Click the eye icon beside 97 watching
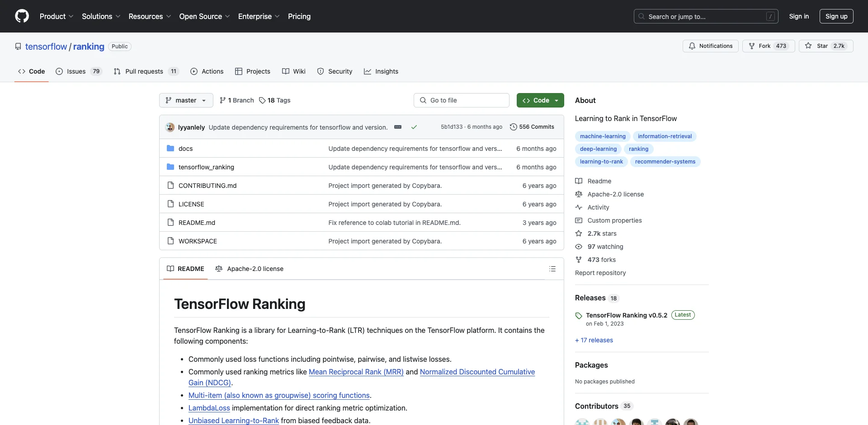868x425 pixels. pos(579,247)
